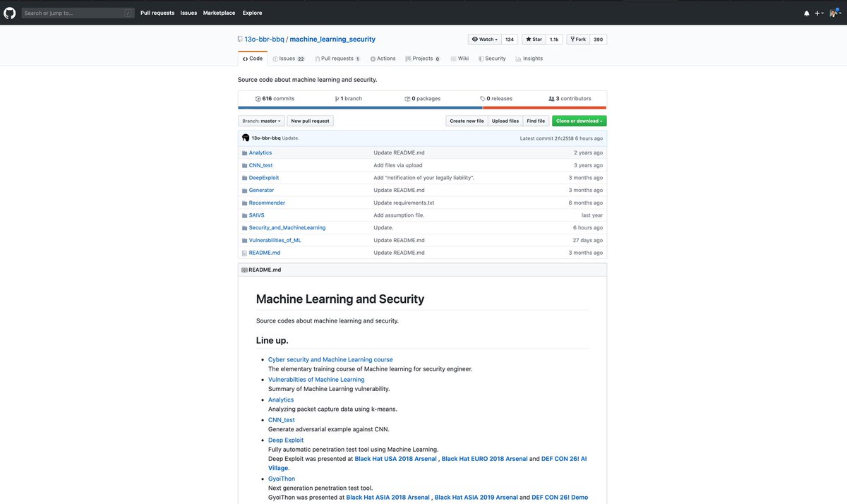View the 0 packages link
Viewport: 847px width, 504px height.
(423, 99)
